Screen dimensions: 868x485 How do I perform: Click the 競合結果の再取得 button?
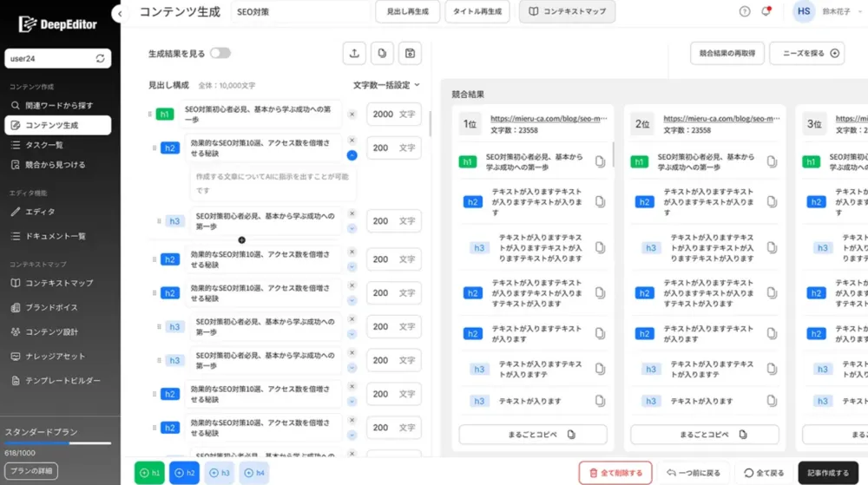727,53
